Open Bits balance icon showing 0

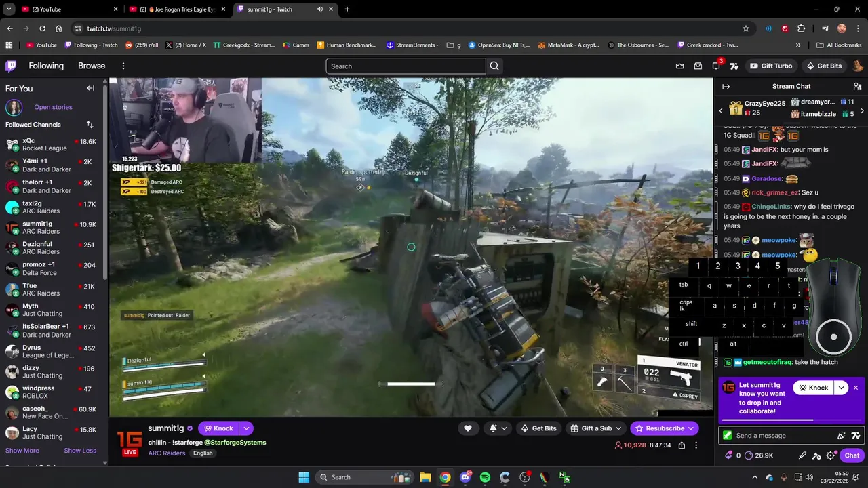pos(732,455)
